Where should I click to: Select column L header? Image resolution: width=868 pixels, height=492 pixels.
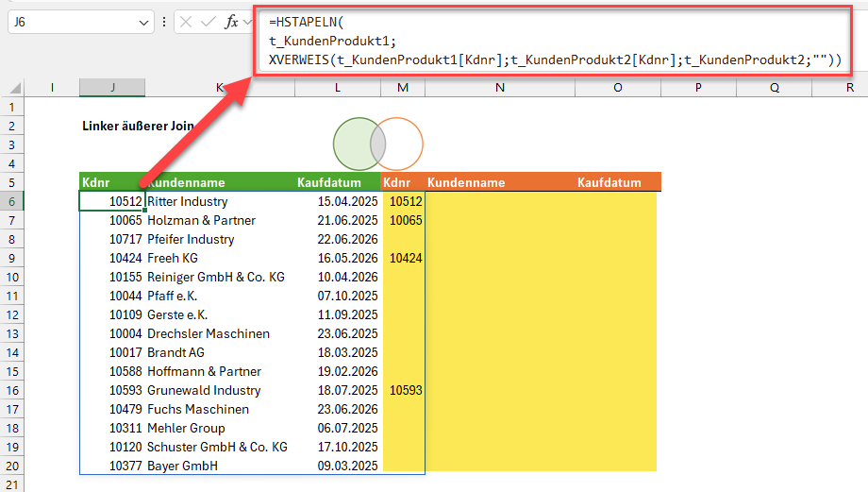coord(337,88)
